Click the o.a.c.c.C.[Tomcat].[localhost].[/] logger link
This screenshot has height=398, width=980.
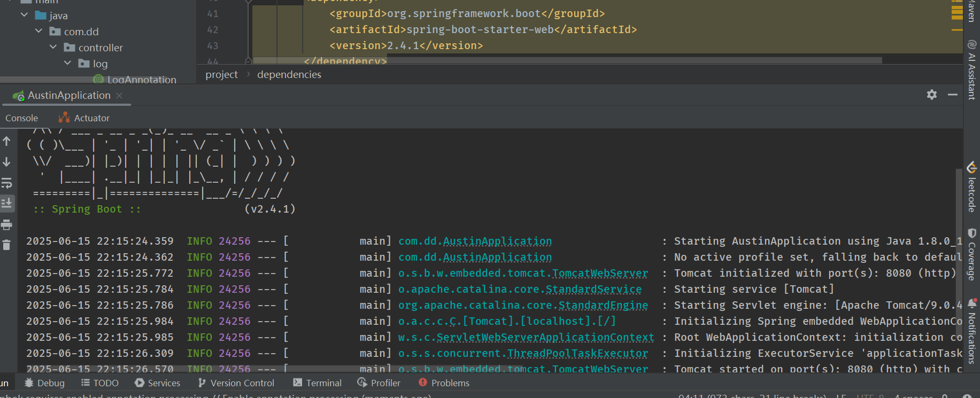pyautogui.click(x=507, y=322)
